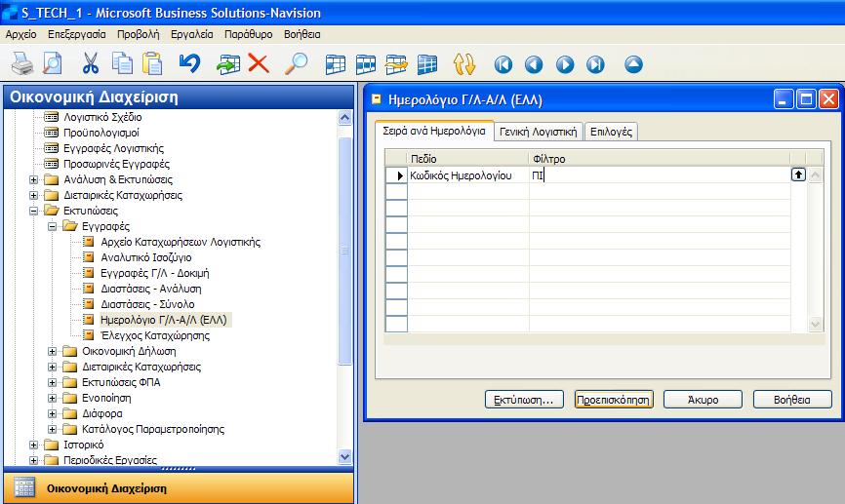Click the Undo arrow icon
This screenshot has width=845, height=504.
189,64
